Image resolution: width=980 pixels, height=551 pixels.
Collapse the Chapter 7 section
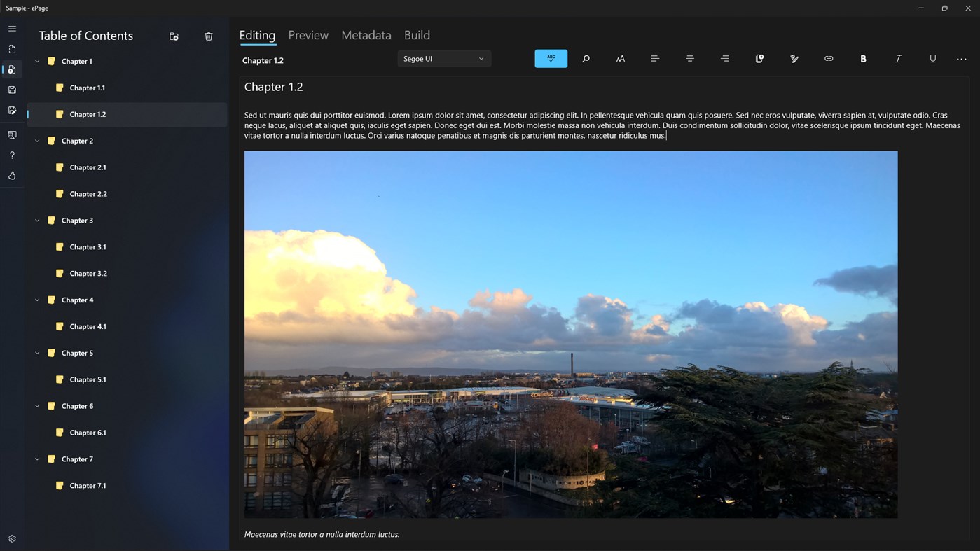point(37,459)
